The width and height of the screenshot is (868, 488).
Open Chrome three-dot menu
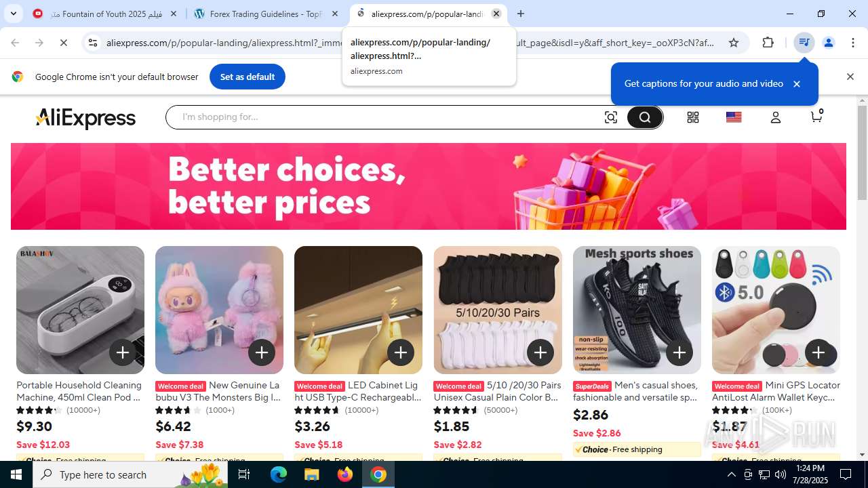pos(853,43)
